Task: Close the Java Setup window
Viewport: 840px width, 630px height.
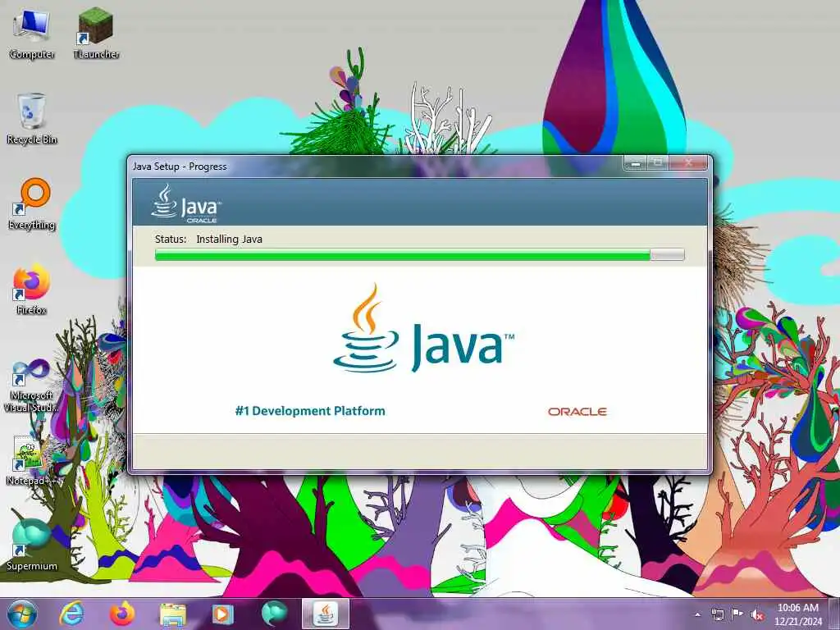Action: pos(688,163)
